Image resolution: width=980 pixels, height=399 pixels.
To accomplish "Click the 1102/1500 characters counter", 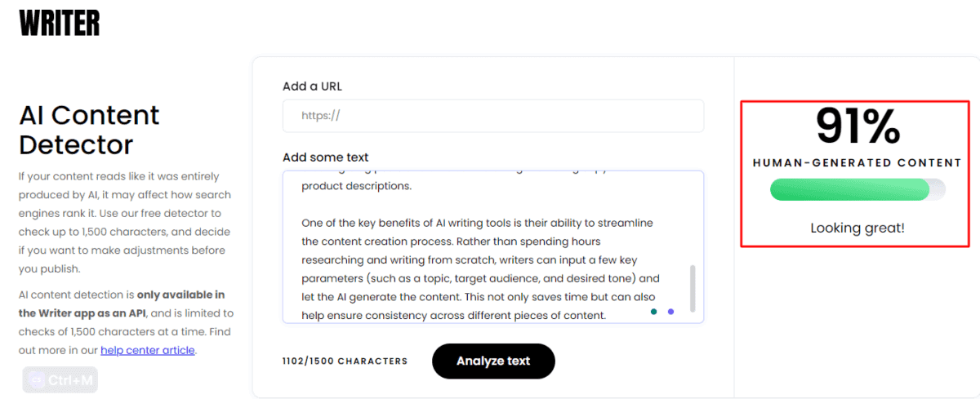I will [x=345, y=361].
